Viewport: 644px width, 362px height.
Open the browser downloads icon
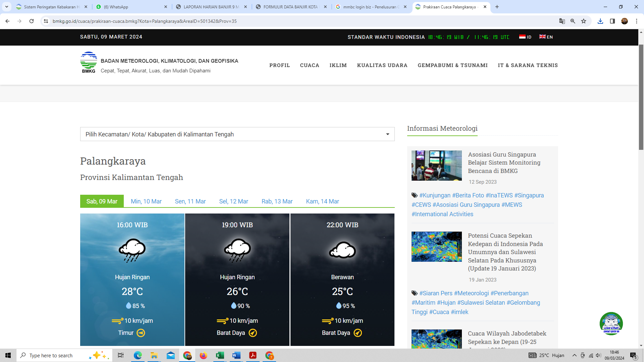pos(600,21)
